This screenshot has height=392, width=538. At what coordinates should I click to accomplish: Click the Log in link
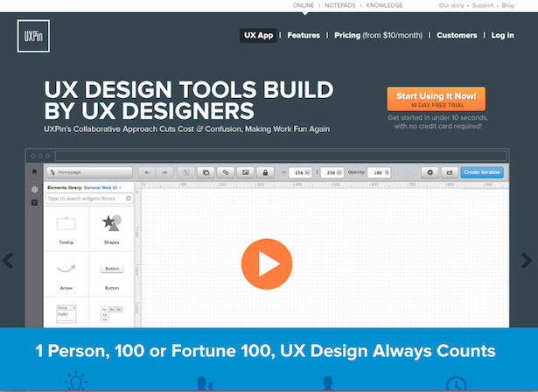pos(502,35)
